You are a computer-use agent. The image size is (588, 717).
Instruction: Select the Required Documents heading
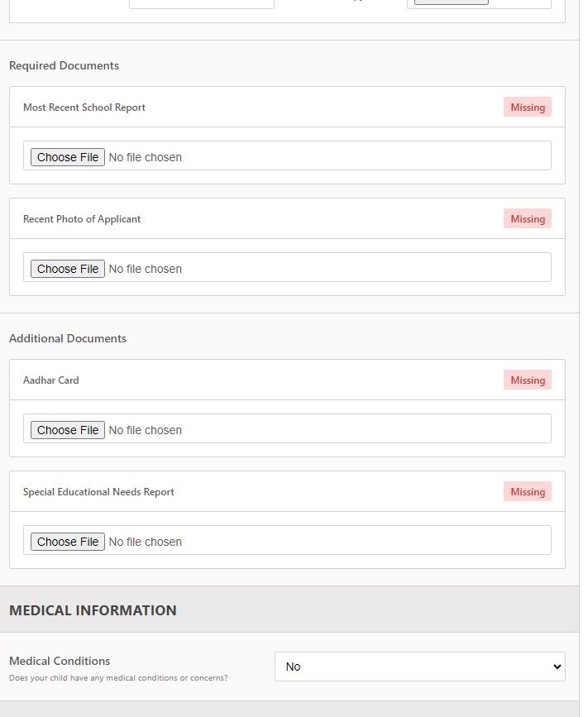coord(64,65)
